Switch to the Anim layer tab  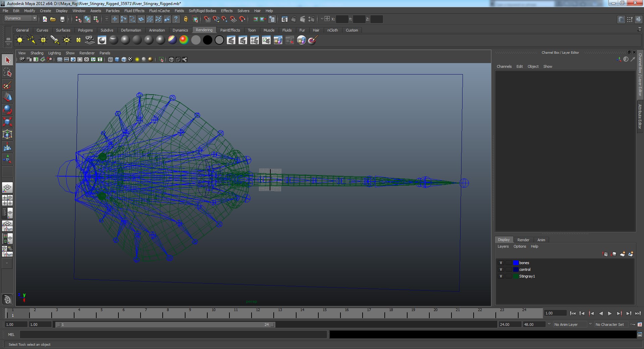pyautogui.click(x=541, y=240)
